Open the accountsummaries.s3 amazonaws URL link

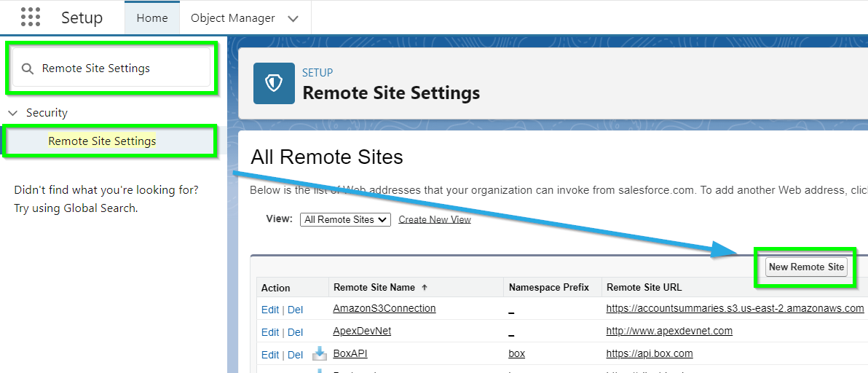point(735,308)
